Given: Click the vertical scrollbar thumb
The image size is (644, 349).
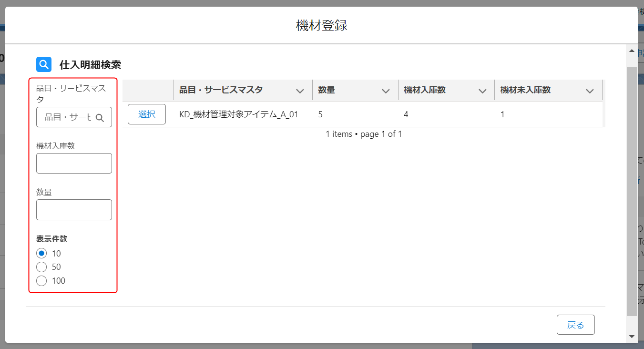Looking at the screenshot, I should tap(632, 191).
